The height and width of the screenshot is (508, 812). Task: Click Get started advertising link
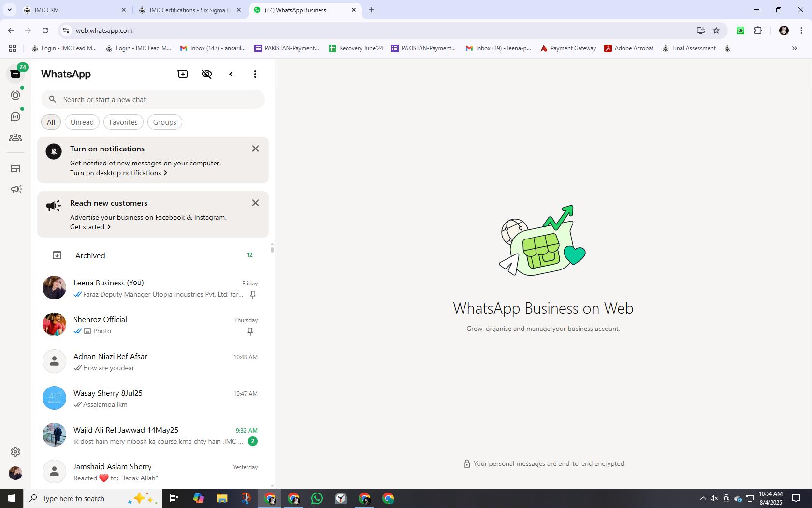[x=90, y=227]
